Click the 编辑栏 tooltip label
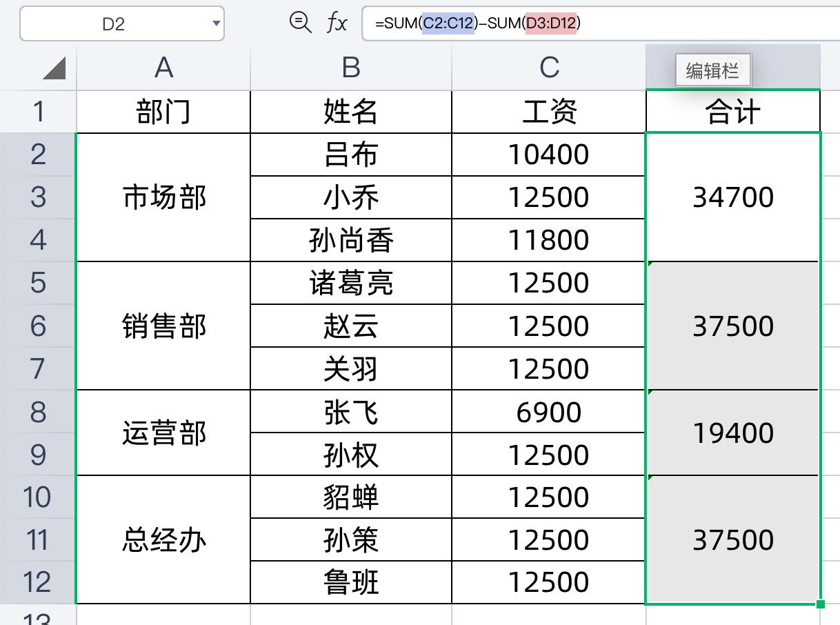The height and width of the screenshot is (625, 840). (712, 71)
